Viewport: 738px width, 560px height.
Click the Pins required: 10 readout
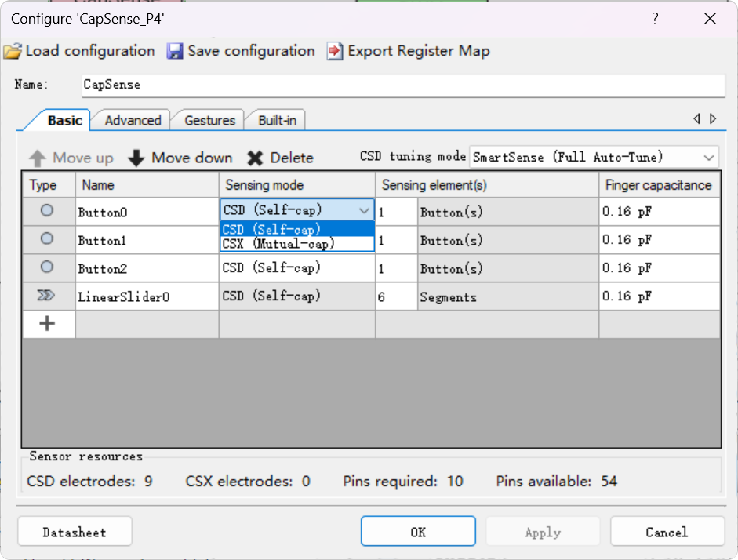pos(403,481)
